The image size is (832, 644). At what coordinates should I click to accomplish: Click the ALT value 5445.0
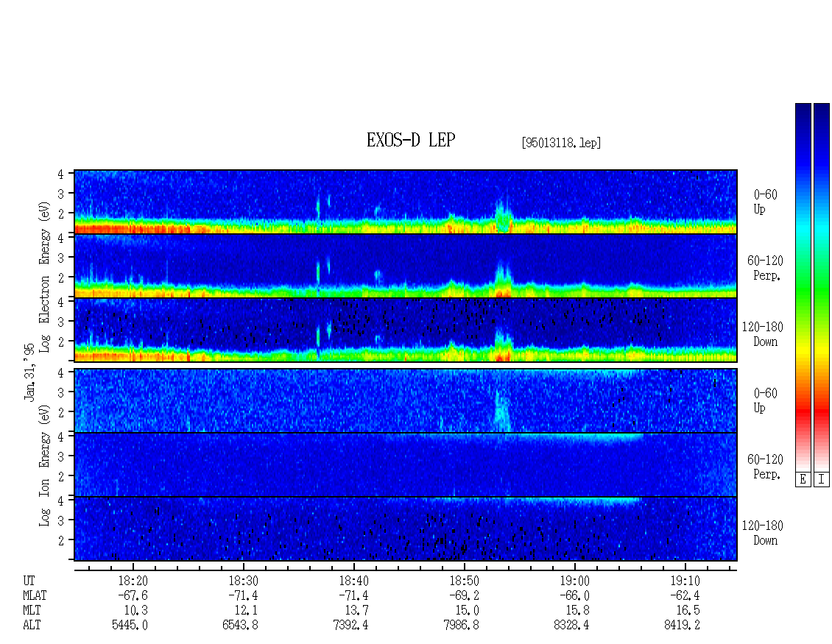point(130,626)
